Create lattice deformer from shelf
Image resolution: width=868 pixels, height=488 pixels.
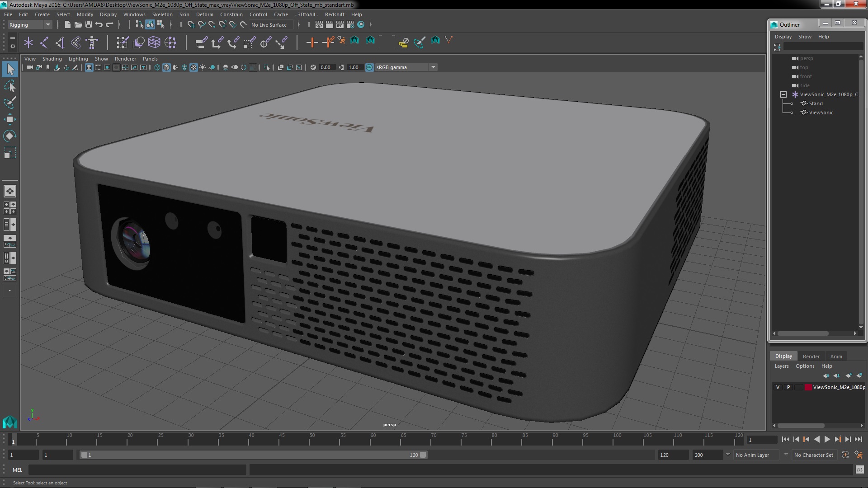(154, 43)
